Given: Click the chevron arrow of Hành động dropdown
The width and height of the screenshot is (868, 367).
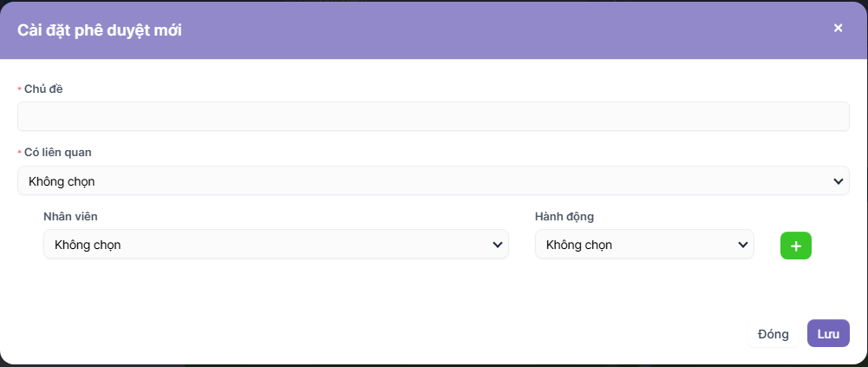Looking at the screenshot, I should click(x=742, y=245).
